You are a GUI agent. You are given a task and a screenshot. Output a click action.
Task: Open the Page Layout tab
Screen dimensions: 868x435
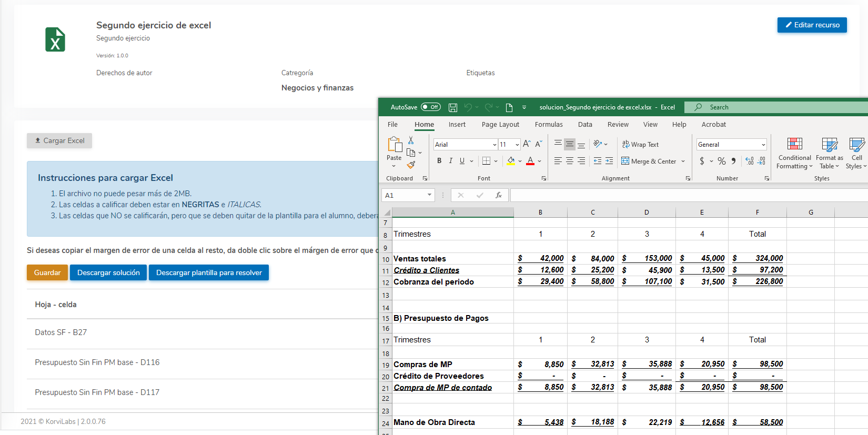(x=500, y=125)
